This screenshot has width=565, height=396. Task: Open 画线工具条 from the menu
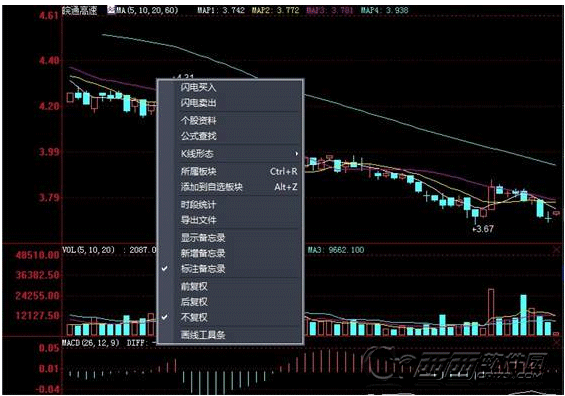230,335
